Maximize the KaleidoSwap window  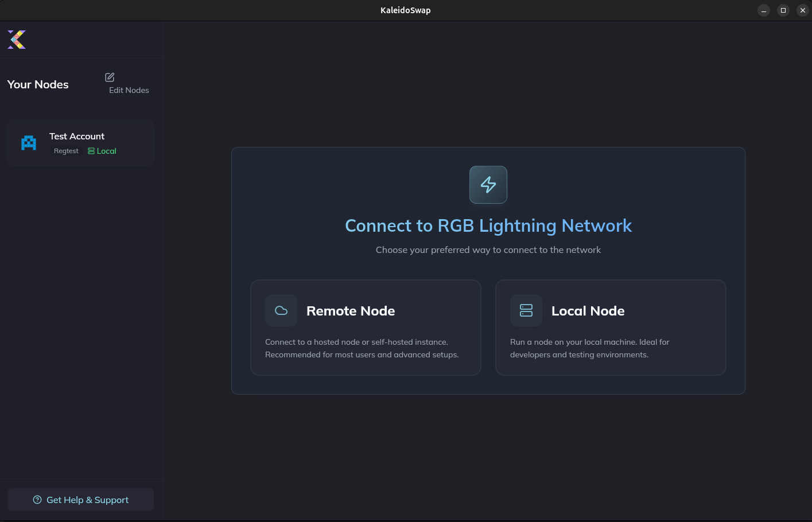click(783, 10)
